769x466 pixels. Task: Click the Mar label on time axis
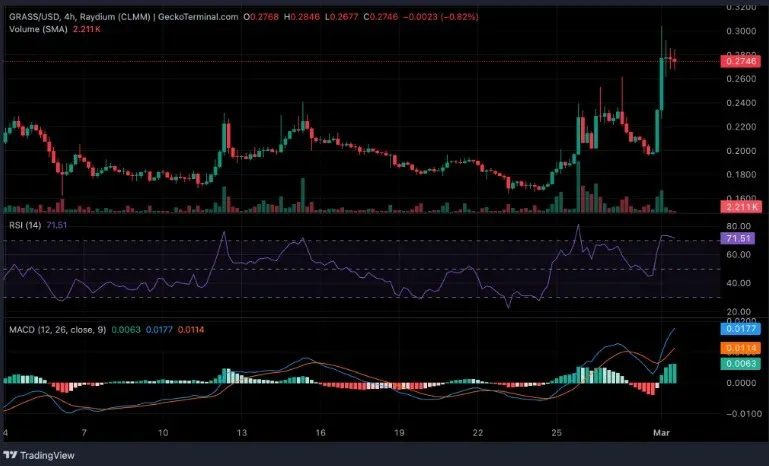(x=662, y=433)
